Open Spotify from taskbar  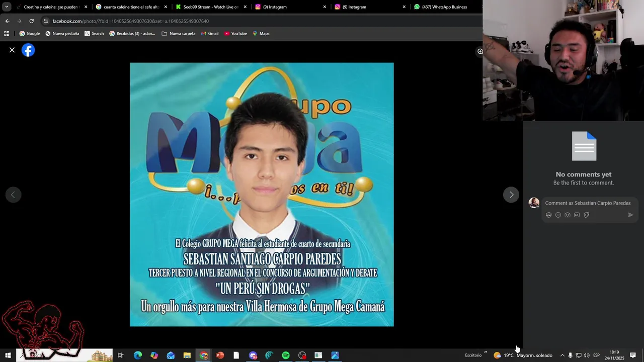286,355
